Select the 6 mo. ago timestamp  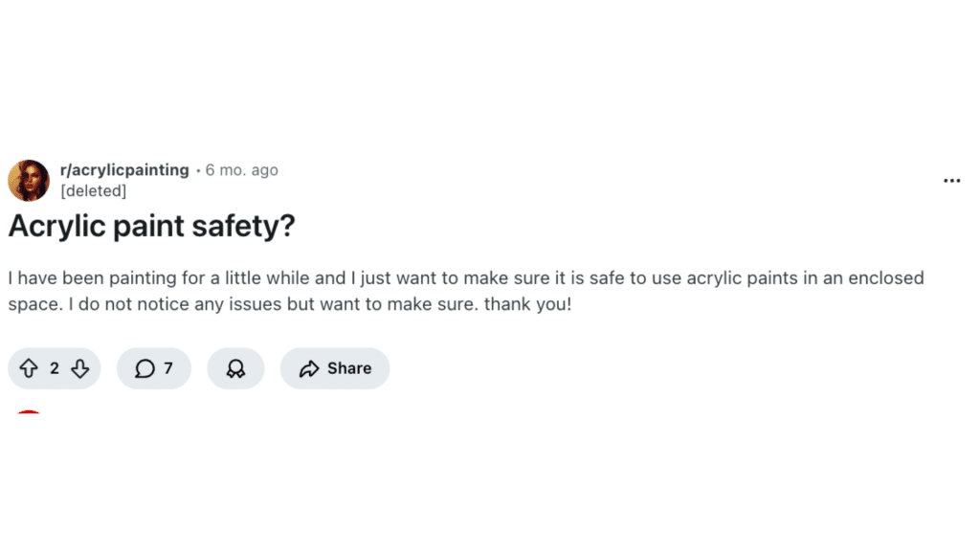tap(241, 169)
